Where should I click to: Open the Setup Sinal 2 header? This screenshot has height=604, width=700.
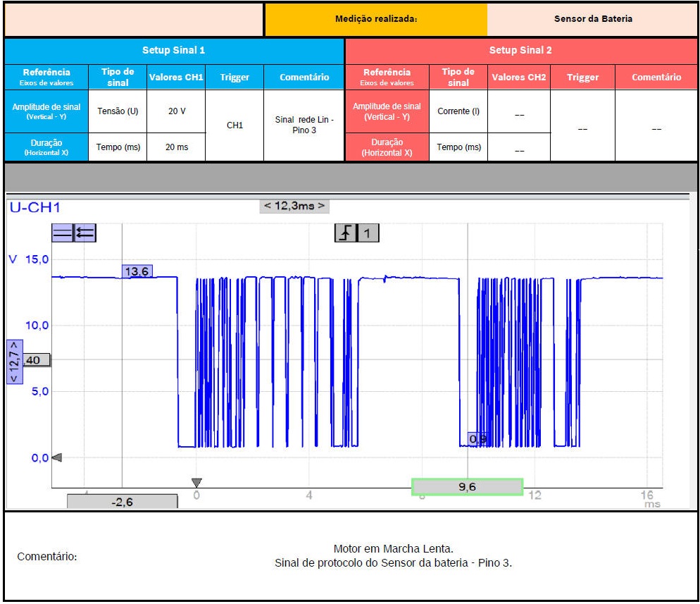coord(520,50)
